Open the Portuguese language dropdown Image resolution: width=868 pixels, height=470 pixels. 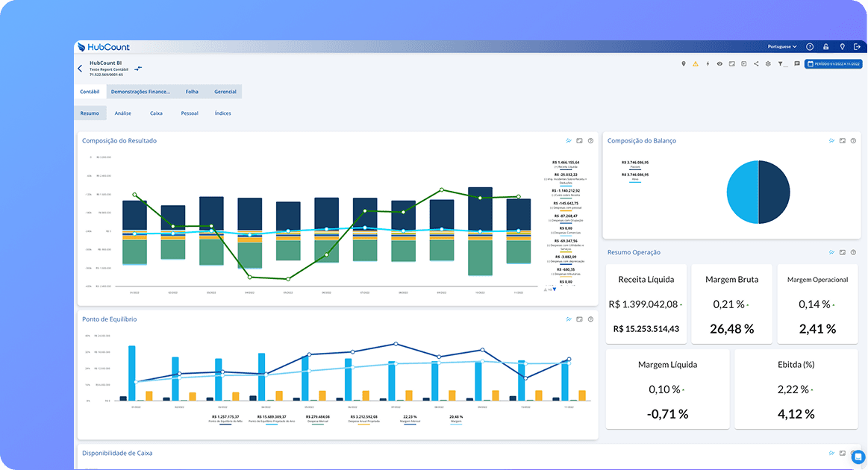point(782,47)
